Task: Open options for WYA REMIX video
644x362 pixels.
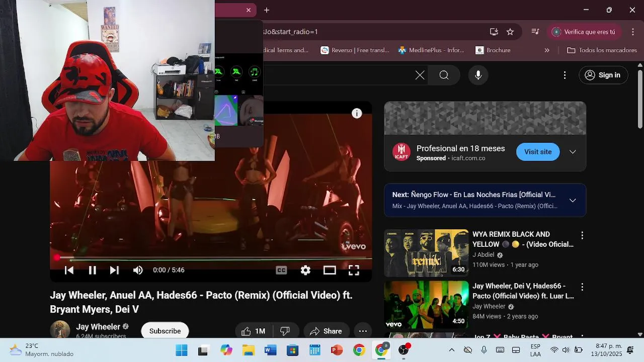Action: pyautogui.click(x=582, y=235)
